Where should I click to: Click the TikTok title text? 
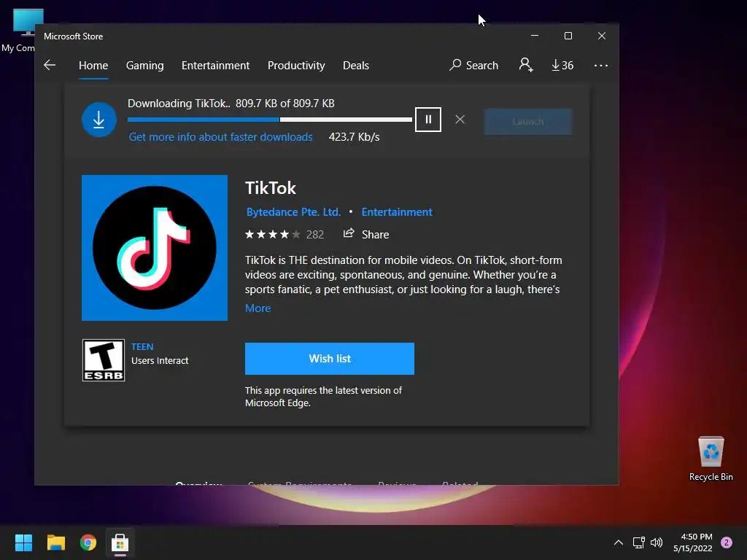[271, 188]
